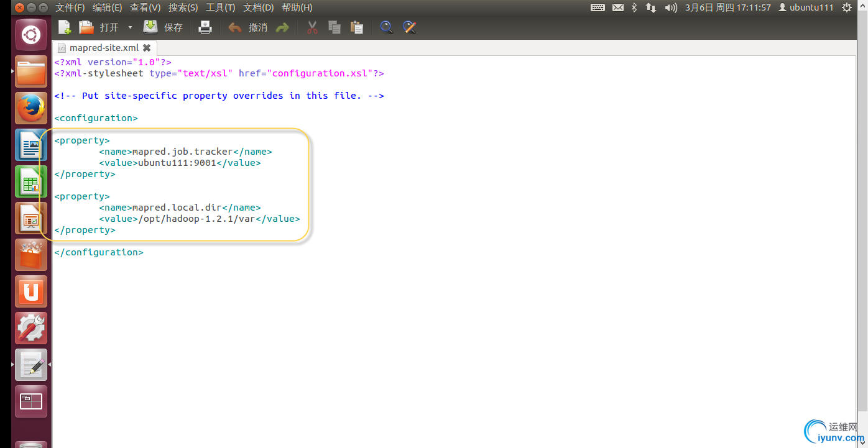Open System Settings launcher icon
The width and height of the screenshot is (868, 448).
31,328
